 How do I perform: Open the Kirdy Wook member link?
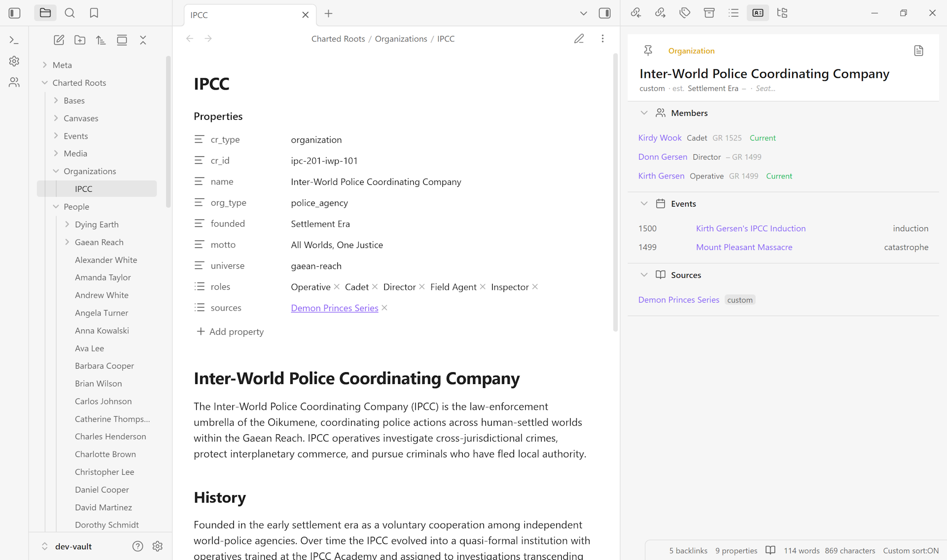[x=659, y=138]
